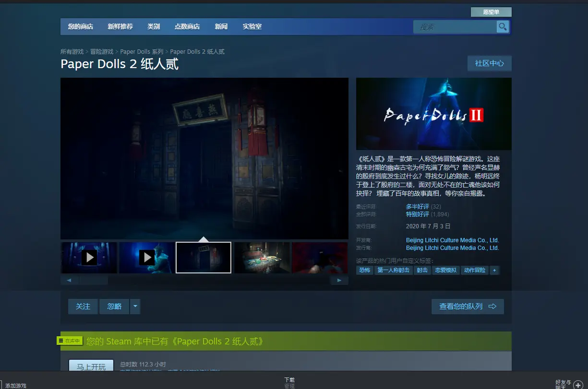Click the 忽略 ignore button

[114, 306]
